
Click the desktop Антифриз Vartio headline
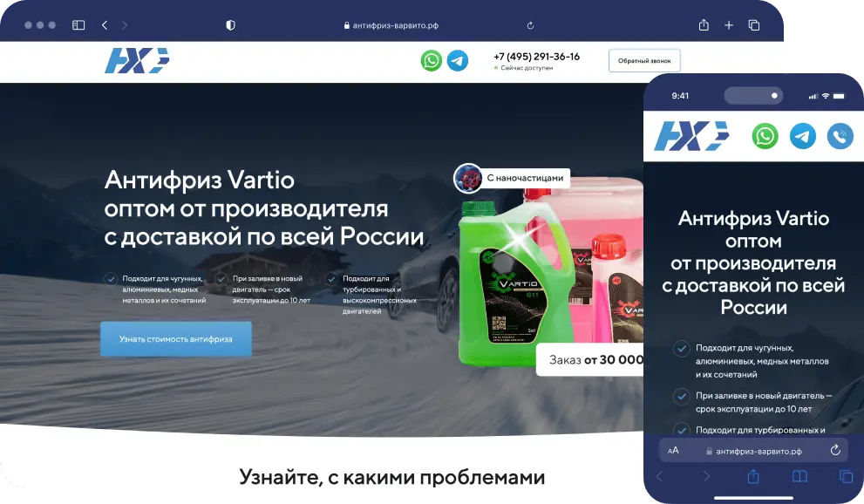click(x=264, y=208)
